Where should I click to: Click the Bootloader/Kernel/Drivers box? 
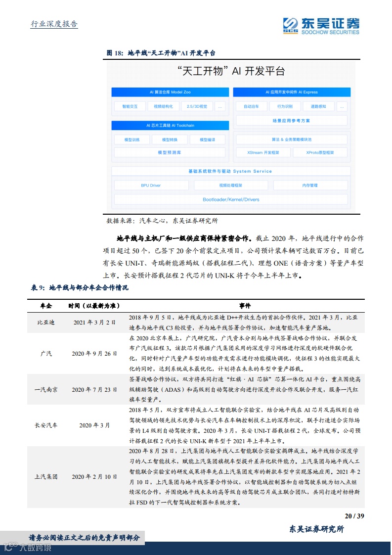[231, 200]
